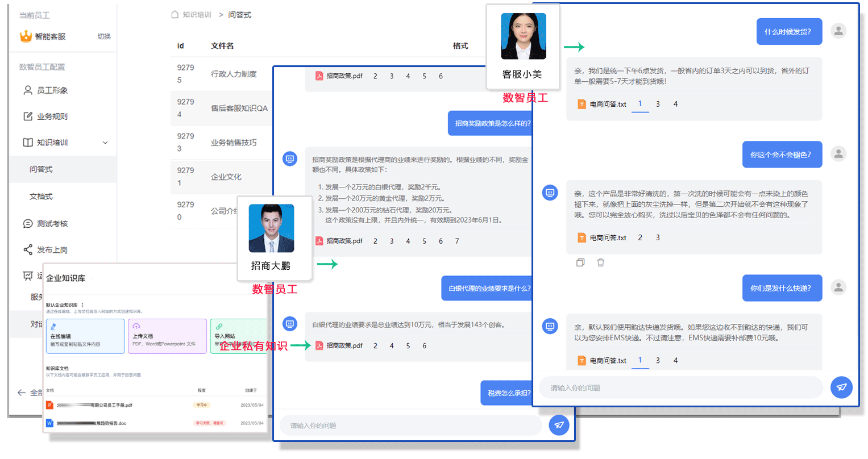Click the 什么时候发货? message bubble
The image size is (868, 459).
point(789,32)
